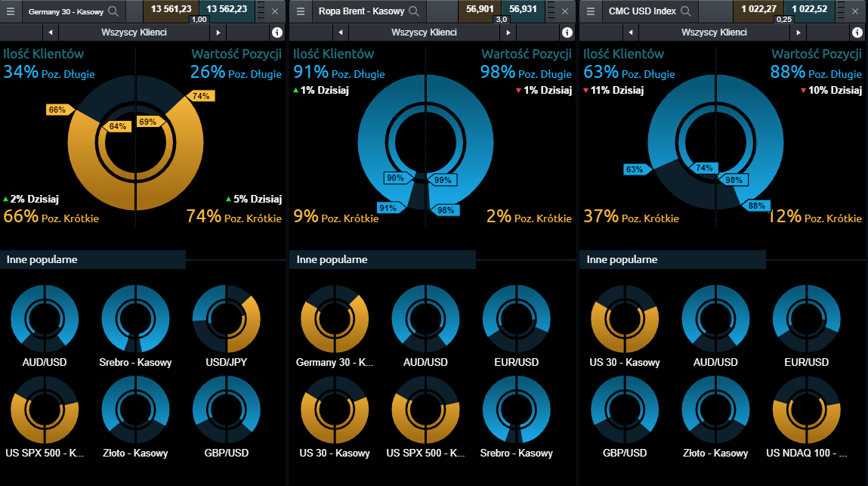Image resolution: width=868 pixels, height=486 pixels.
Task: Click the info icon in CMC USD Index panel
Action: [857, 33]
